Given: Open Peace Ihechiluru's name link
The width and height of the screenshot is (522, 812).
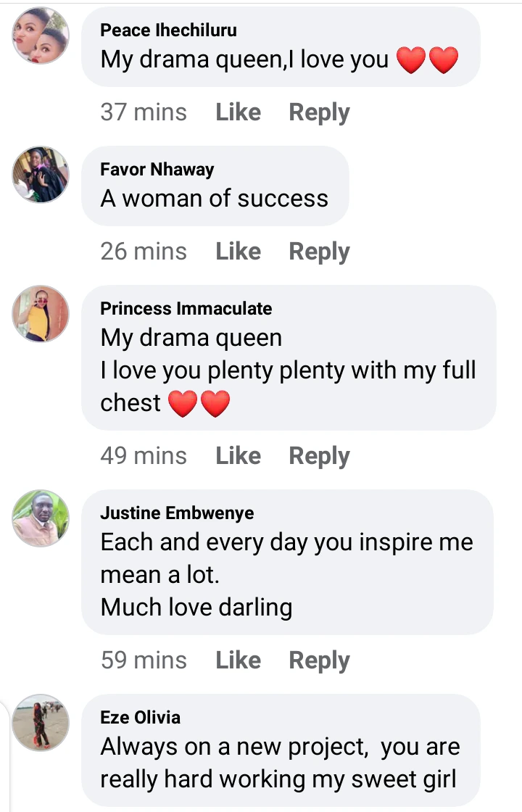Looking at the screenshot, I should pyautogui.click(x=168, y=30).
